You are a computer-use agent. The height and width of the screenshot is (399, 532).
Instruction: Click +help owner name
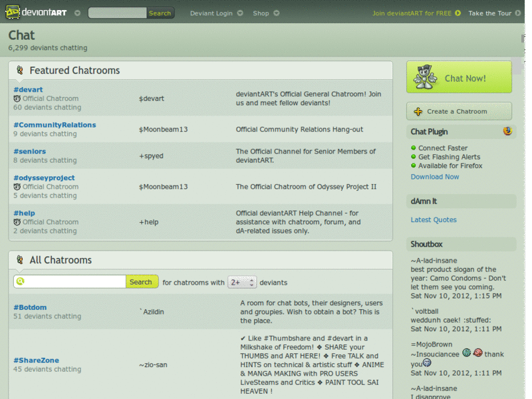tap(148, 222)
